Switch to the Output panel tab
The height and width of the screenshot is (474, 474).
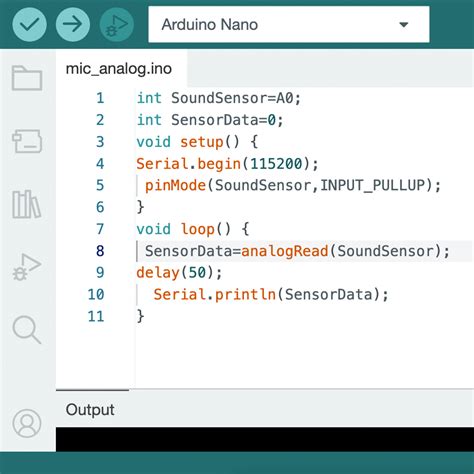90,410
